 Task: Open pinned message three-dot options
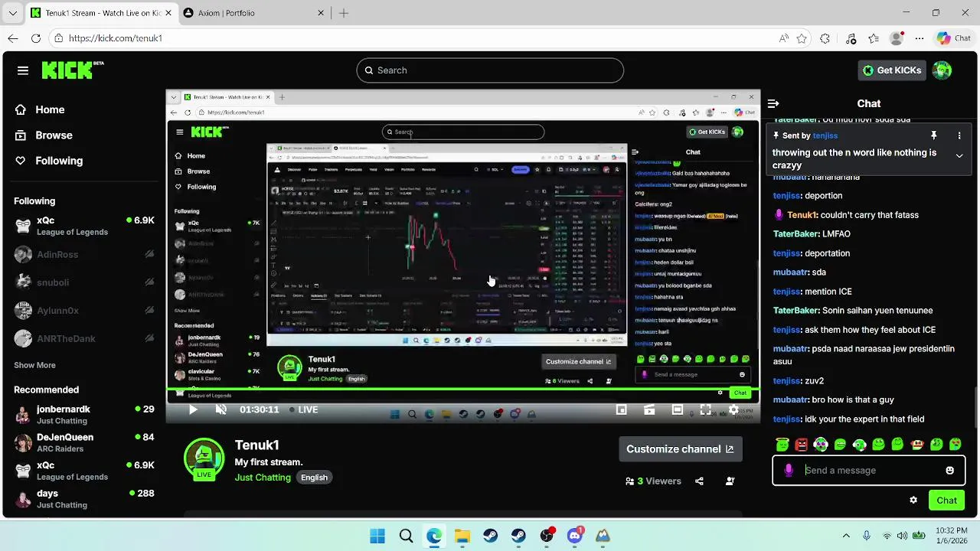coord(959,135)
